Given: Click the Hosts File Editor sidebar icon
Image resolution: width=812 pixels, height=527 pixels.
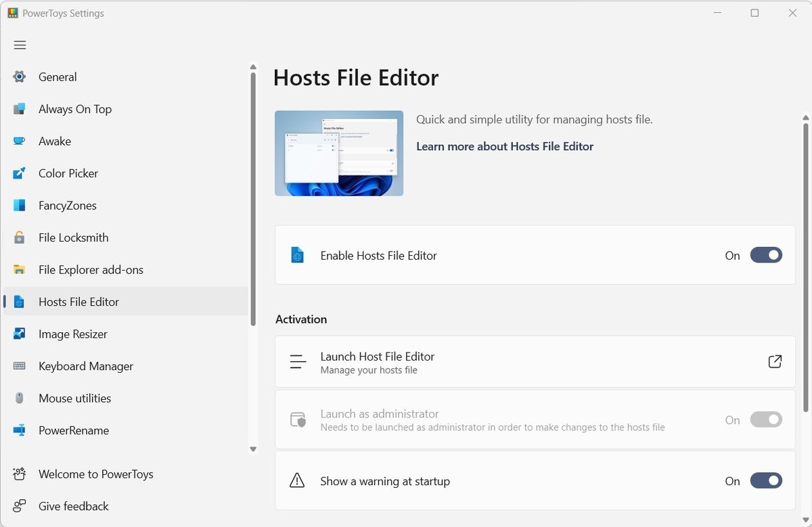Looking at the screenshot, I should pos(20,302).
